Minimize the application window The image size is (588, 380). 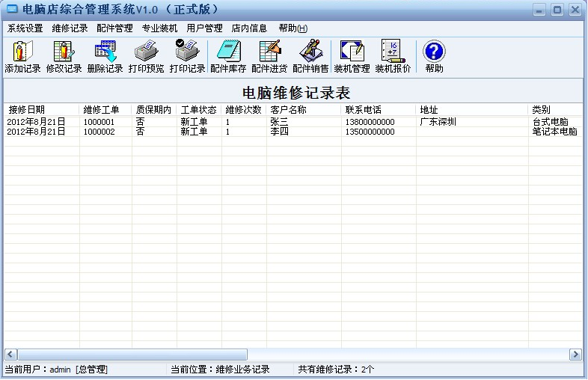pos(539,10)
